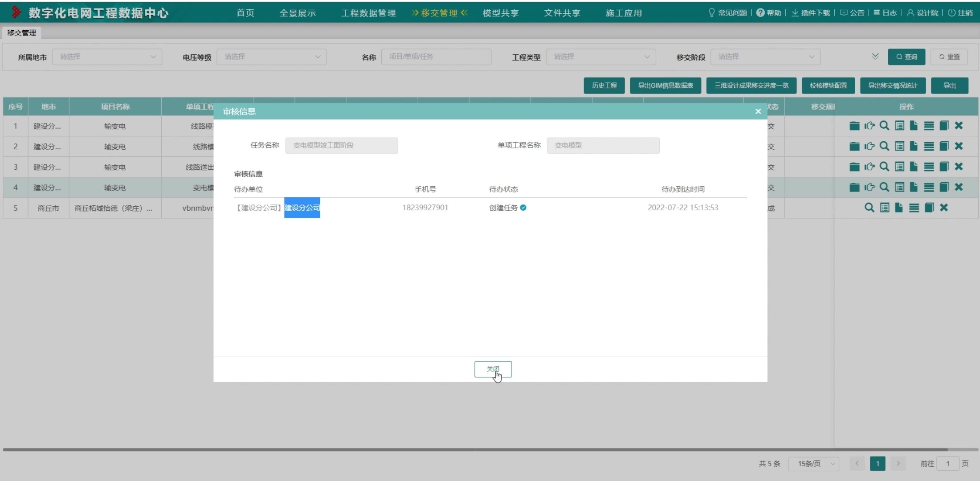Viewport: 980px width, 481px height.
Task: Open 工程数据管理 in top navigation
Action: (x=368, y=13)
